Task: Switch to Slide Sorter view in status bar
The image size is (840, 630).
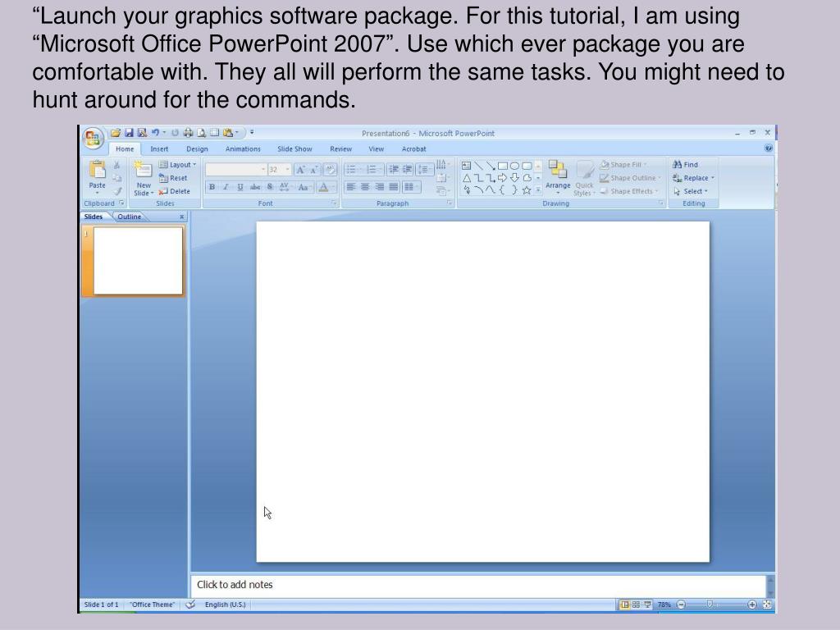Action: 636,605
